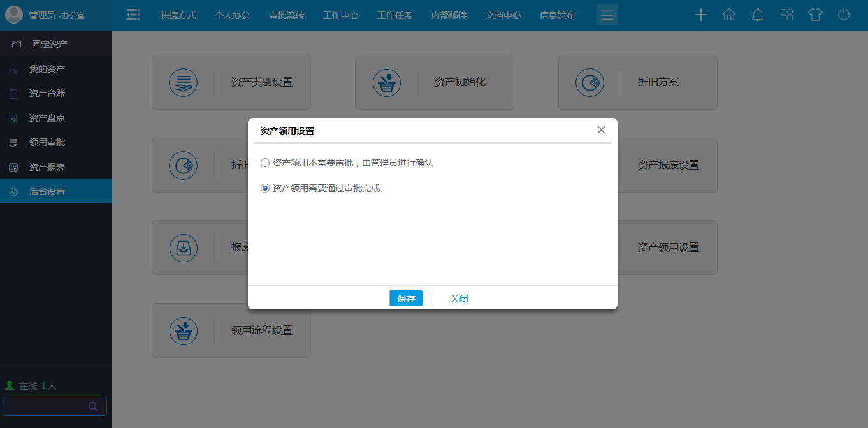
Task: Open the sidebar collapse icon next to the avatar
Action: coord(133,15)
